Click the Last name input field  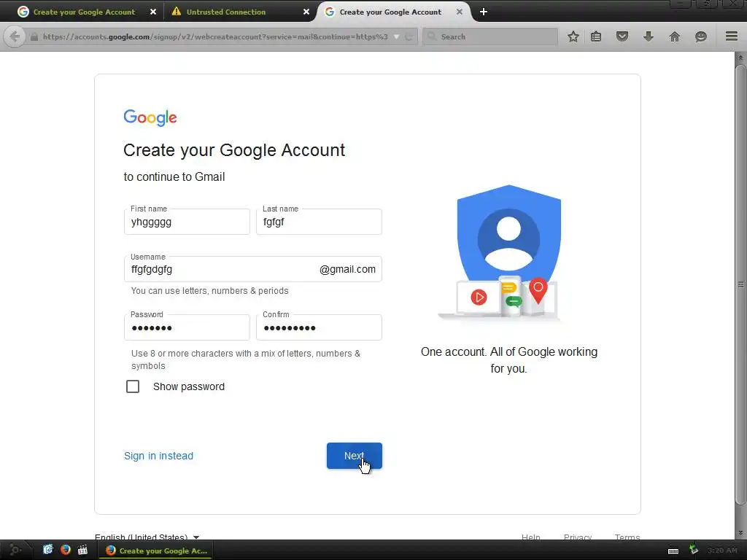[x=319, y=222]
